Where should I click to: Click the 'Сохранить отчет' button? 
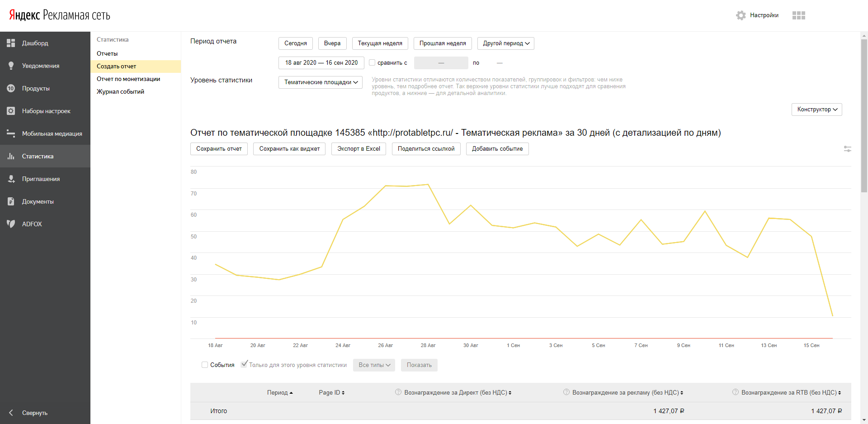tap(219, 149)
